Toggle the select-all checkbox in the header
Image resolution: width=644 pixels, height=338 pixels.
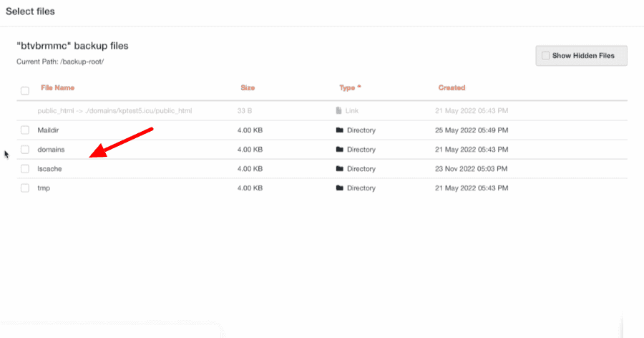[x=25, y=91]
